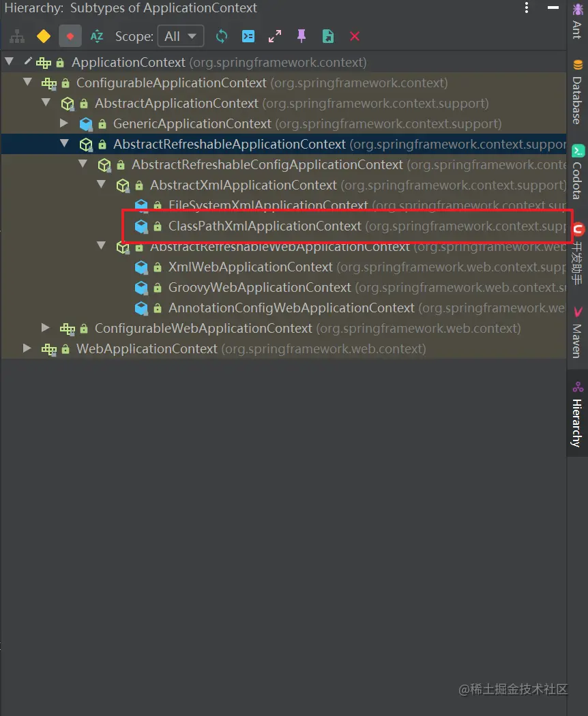Screen dimensions: 588x716
Task: Select AbstractXmlApplicationContext tree item
Action: click(283, 185)
